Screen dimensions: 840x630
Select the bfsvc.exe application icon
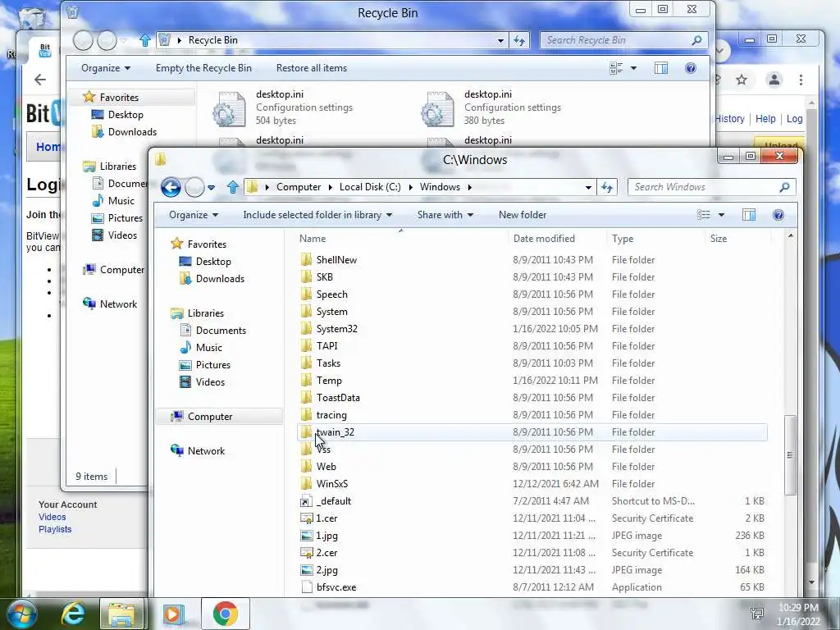307,587
